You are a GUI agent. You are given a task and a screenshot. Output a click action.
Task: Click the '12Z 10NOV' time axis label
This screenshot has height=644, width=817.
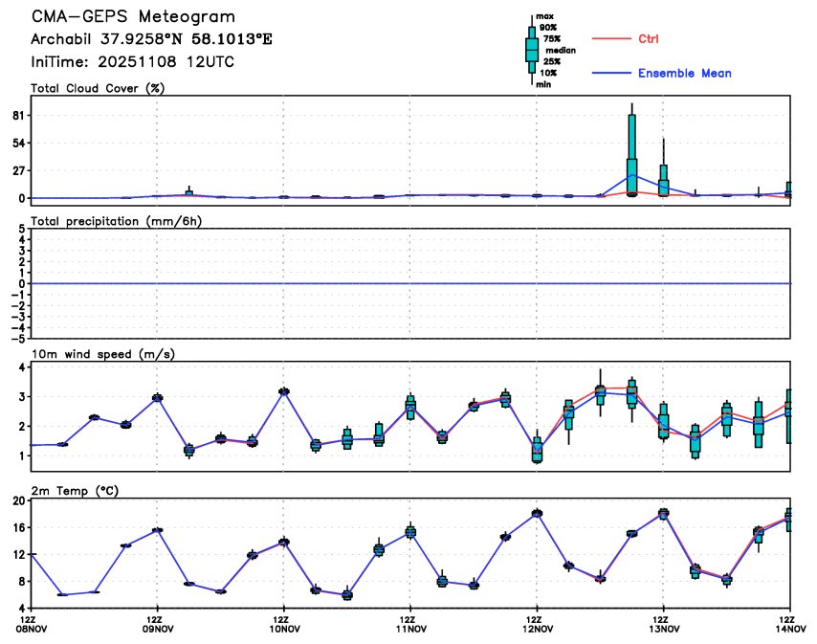[x=284, y=624]
